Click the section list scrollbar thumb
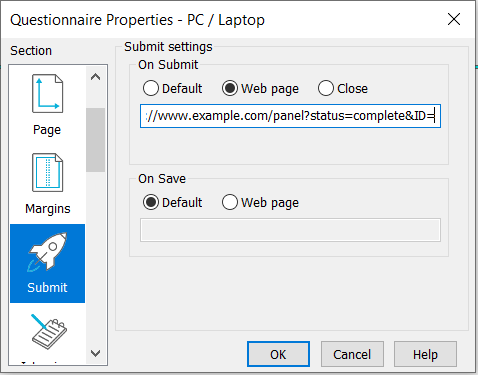This screenshot has width=478, height=375. point(96,140)
